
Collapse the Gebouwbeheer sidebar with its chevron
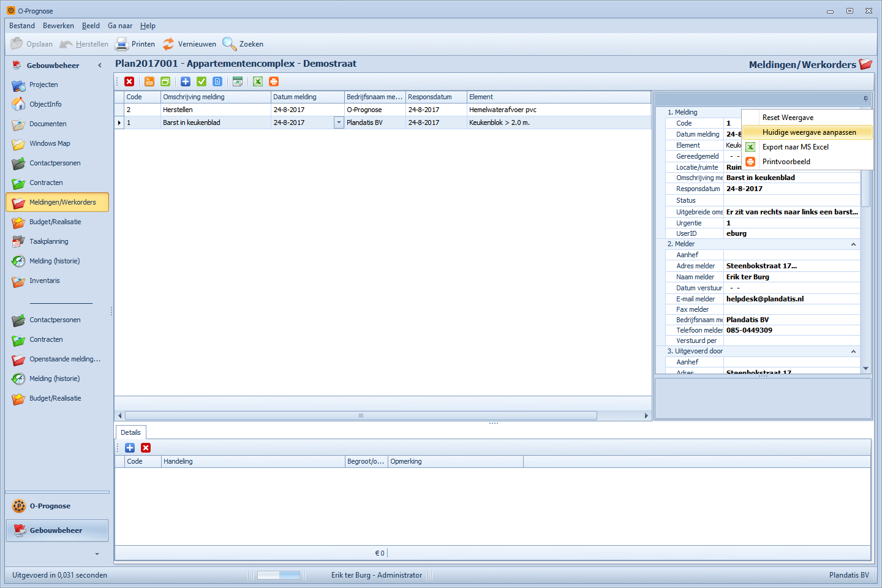pyautogui.click(x=100, y=66)
